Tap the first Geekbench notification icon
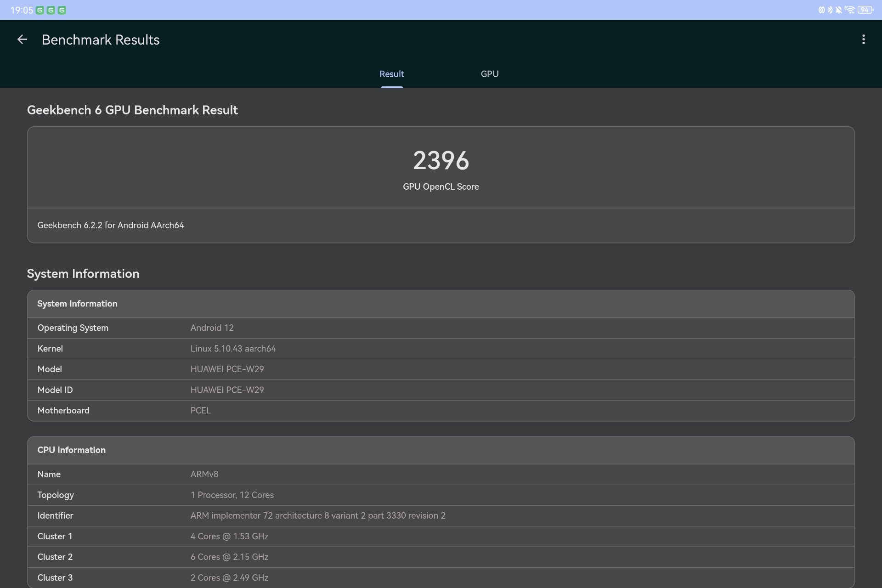 [40, 10]
